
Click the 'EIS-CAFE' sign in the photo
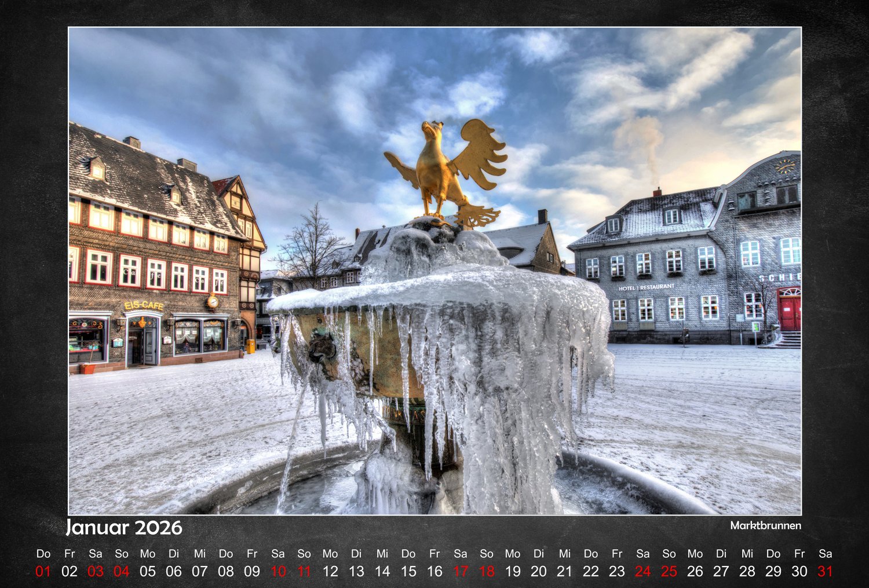coord(144,305)
